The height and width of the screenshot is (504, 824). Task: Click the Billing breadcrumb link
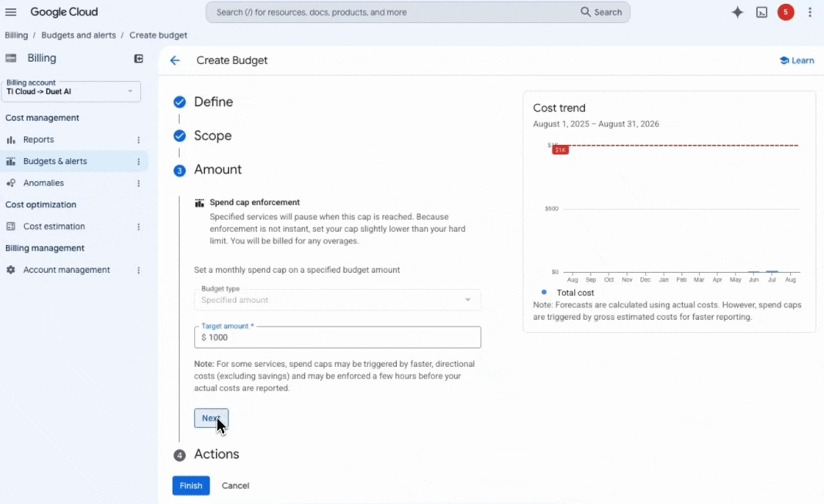[x=16, y=35]
